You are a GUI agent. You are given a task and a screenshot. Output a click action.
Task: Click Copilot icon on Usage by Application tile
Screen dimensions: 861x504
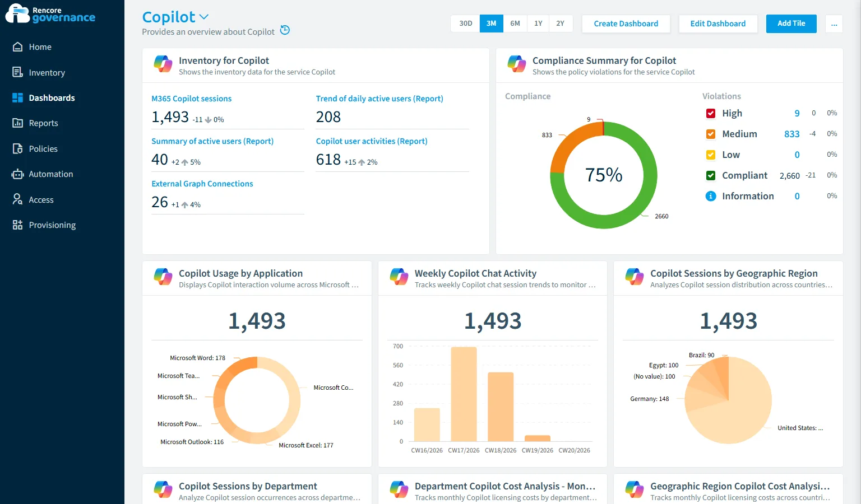(163, 277)
